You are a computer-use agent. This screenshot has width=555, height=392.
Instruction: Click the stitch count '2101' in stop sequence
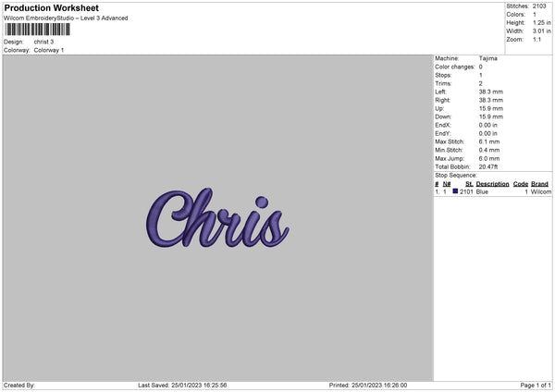pyautogui.click(x=466, y=191)
